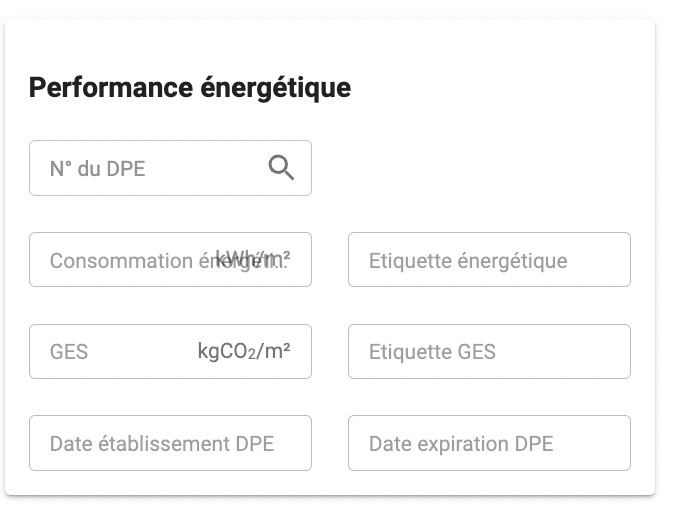Click the word "énergétique" in the card title

[275, 88]
